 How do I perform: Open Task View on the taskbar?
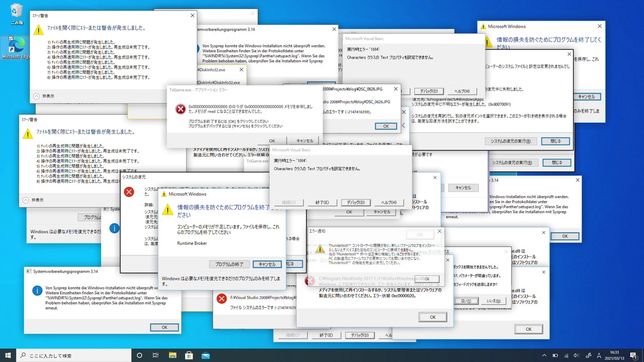click(155, 355)
